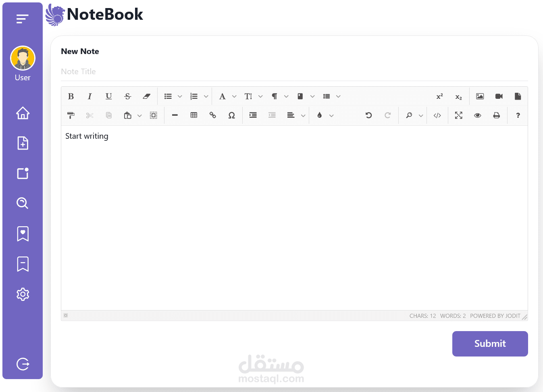This screenshot has height=392, width=543.
Task: Go to Home in the sidebar
Action: (23, 113)
